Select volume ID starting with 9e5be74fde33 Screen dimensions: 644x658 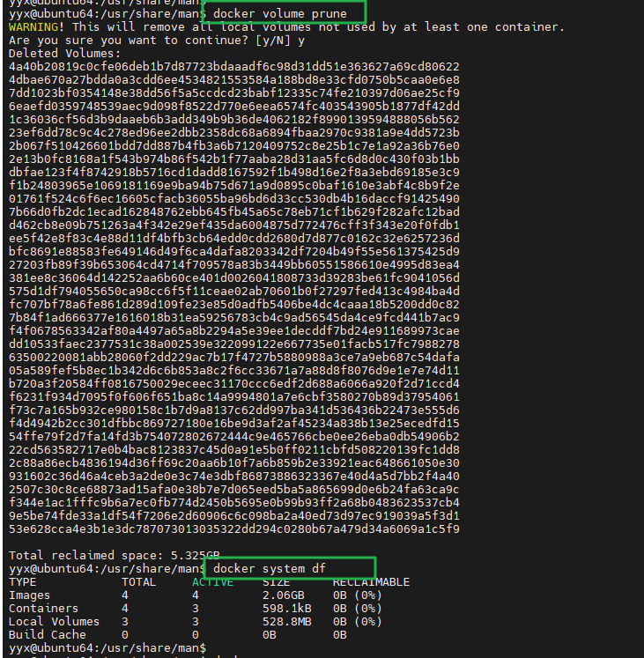coord(234,516)
